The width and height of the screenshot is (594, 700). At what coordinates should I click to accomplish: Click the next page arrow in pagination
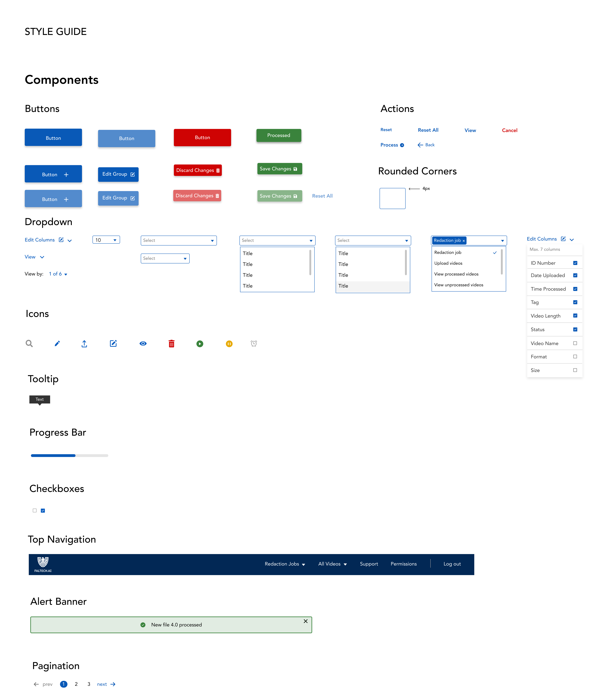coord(113,684)
